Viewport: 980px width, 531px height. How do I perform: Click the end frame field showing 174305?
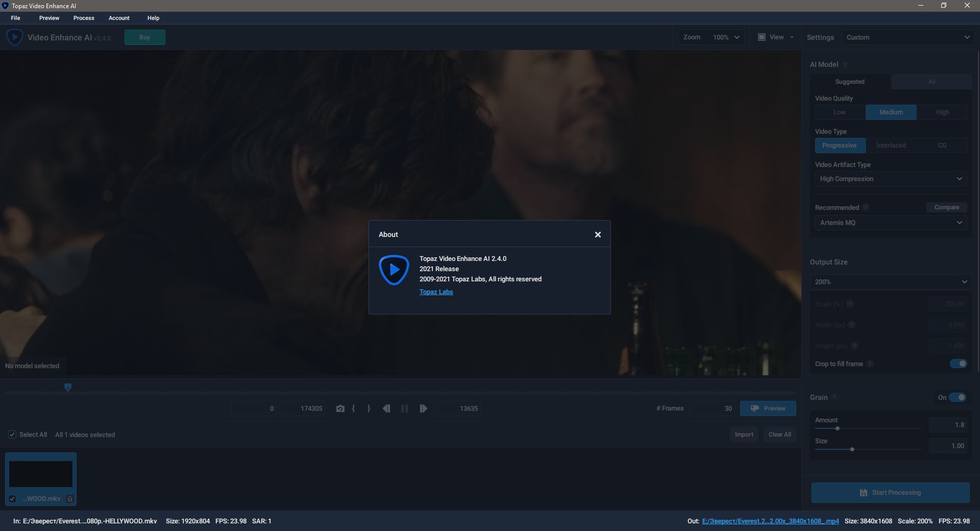302,408
